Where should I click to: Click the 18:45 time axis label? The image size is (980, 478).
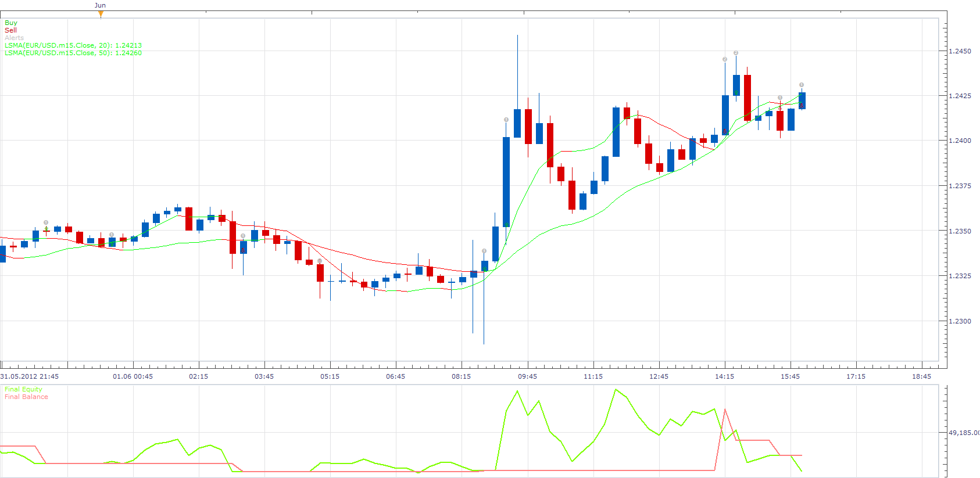(921, 376)
